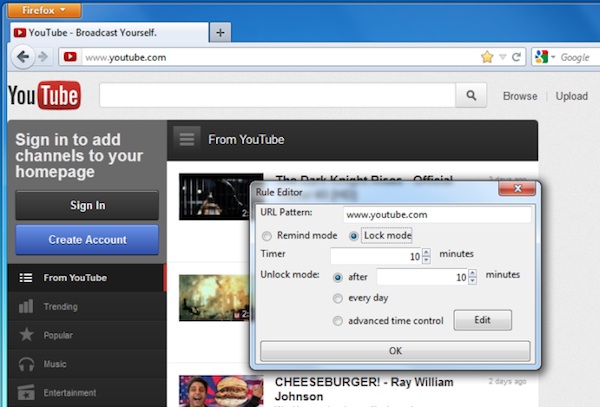Click the blue Create Account button
The height and width of the screenshot is (407, 600).
pyautogui.click(x=87, y=240)
